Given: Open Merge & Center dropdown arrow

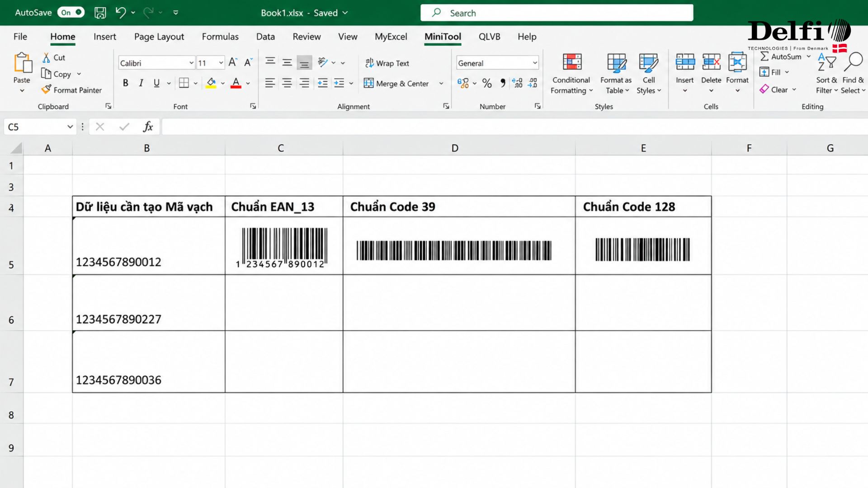Looking at the screenshot, I should tap(441, 84).
